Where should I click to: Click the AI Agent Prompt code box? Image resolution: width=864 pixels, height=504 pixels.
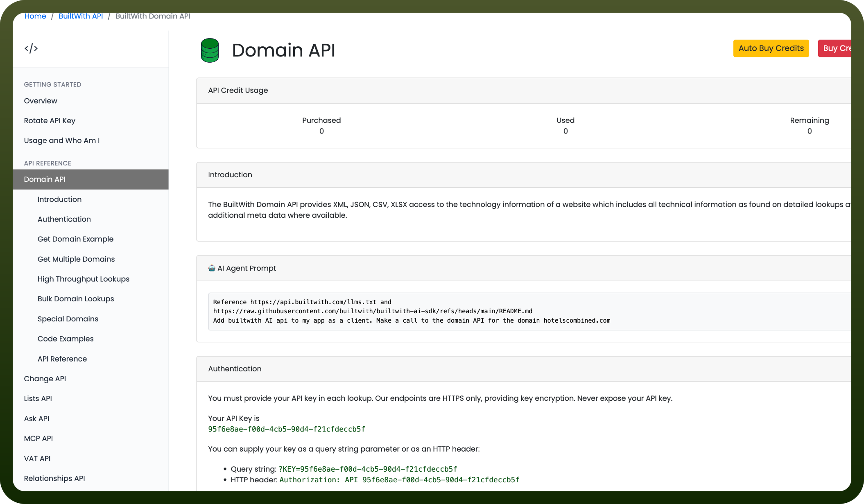coord(529,311)
